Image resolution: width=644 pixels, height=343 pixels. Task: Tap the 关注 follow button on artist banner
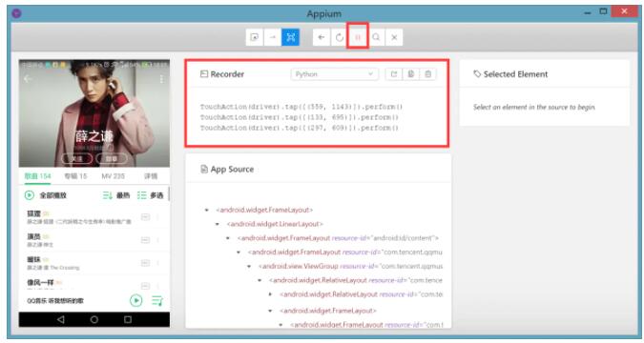[77, 159]
